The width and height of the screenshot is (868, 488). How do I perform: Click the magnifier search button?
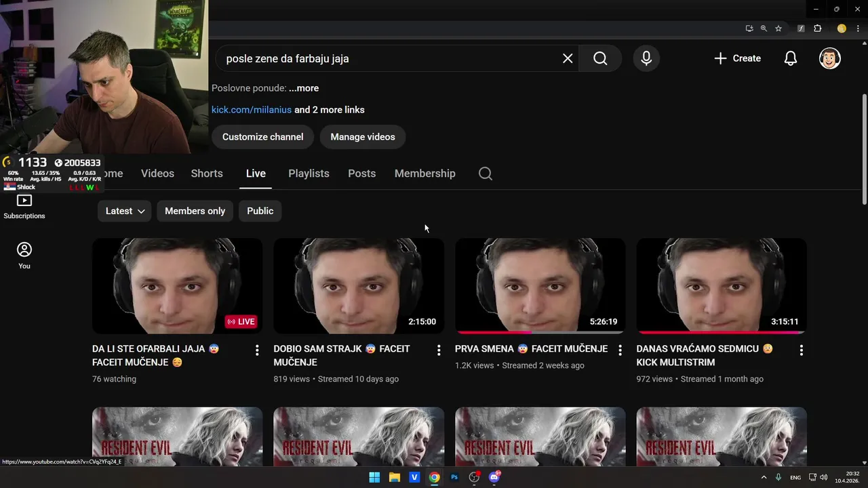(600, 58)
